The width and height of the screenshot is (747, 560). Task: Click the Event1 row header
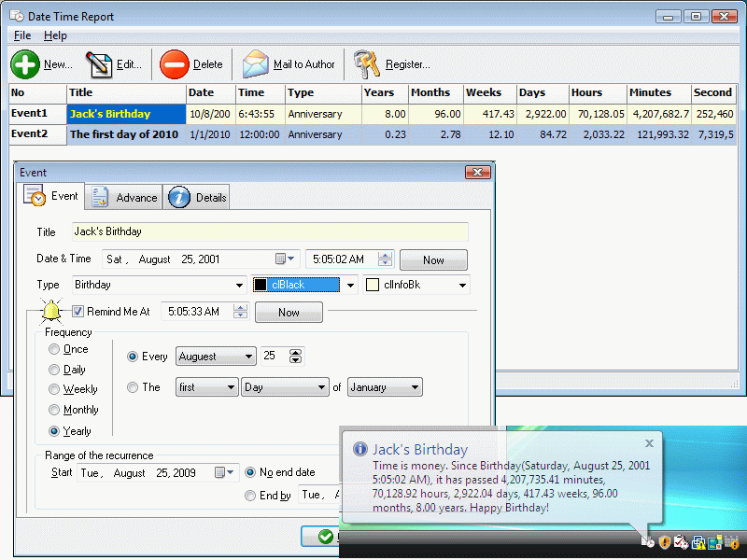pos(37,114)
